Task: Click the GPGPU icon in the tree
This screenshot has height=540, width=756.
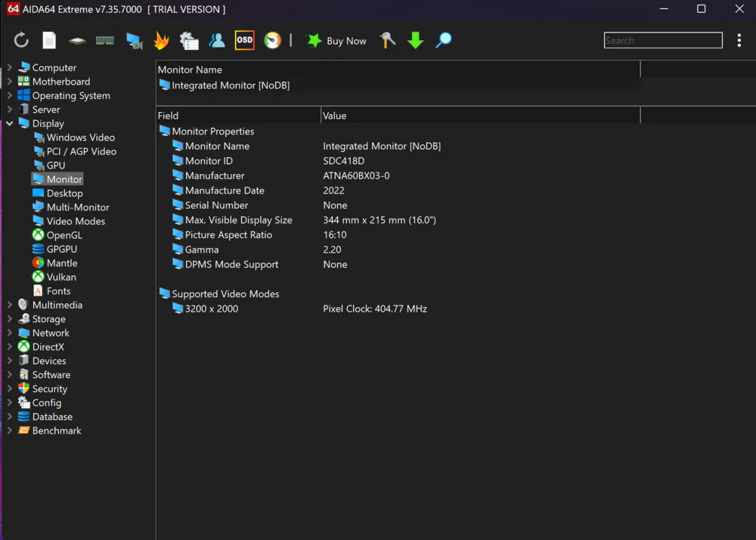Action: (x=38, y=249)
